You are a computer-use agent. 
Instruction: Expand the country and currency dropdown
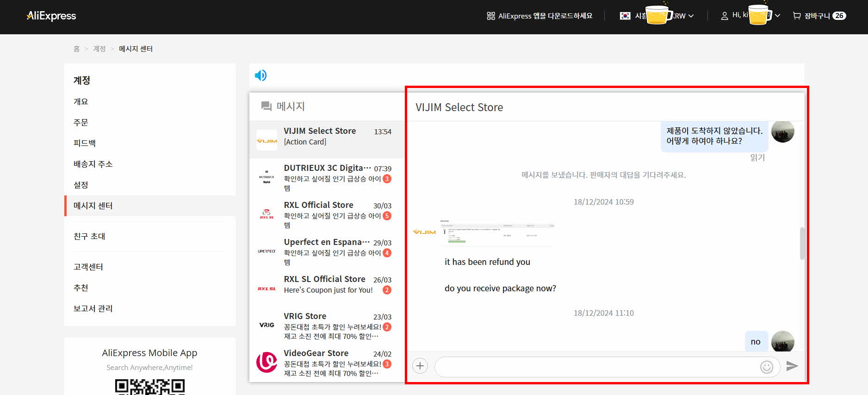coord(691,16)
